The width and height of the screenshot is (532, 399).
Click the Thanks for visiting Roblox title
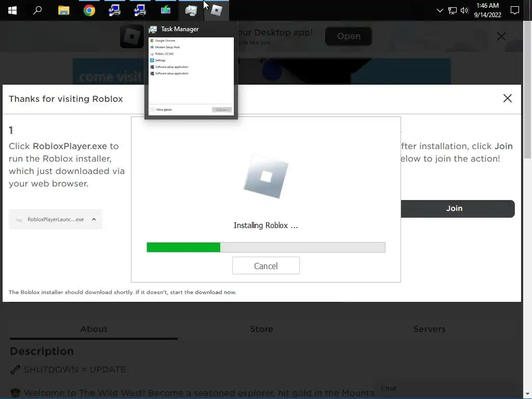point(66,99)
